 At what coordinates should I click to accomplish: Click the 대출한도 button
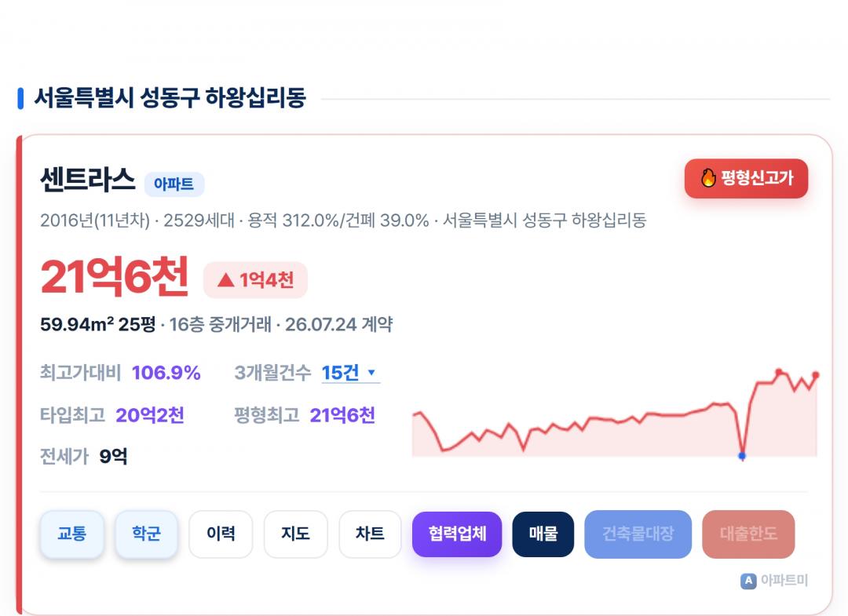[x=748, y=534]
